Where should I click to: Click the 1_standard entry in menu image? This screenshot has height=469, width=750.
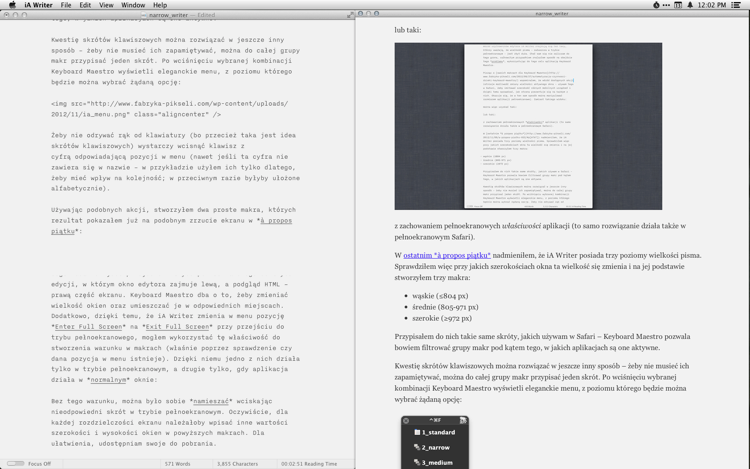pyautogui.click(x=438, y=432)
